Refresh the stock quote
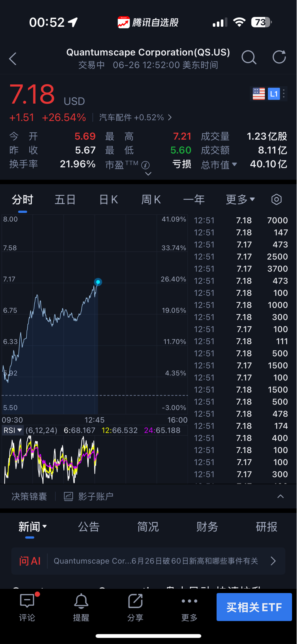 click(279, 57)
